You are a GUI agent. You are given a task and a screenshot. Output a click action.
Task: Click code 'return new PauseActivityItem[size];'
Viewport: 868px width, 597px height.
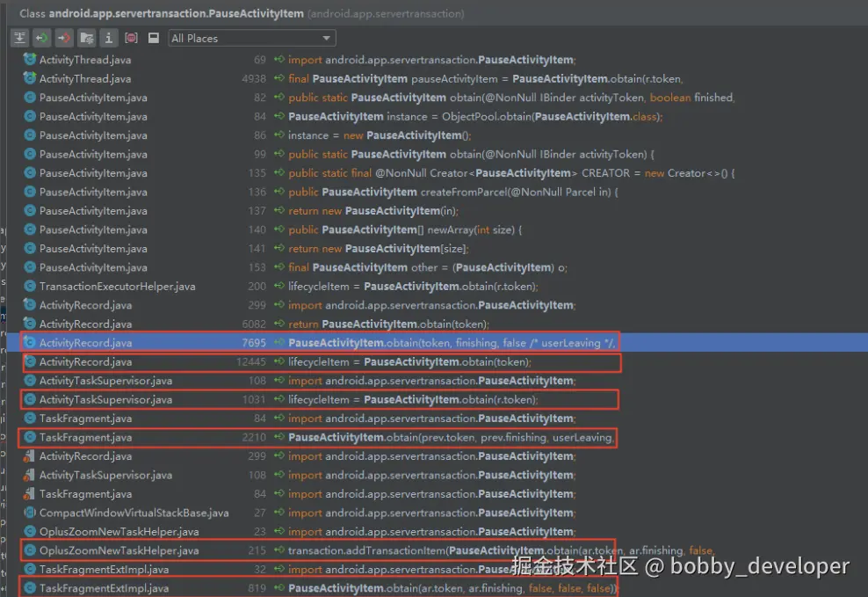tap(379, 248)
